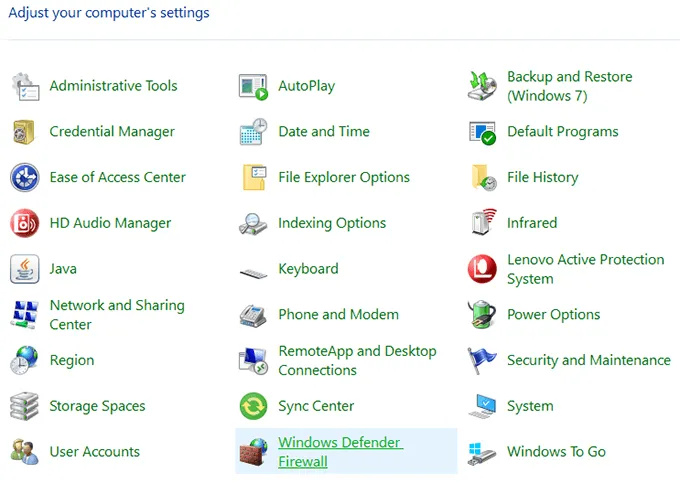The width and height of the screenshot is (680, 483).
Task: Open the Windows To Go link
Action: tap(556, 452)
